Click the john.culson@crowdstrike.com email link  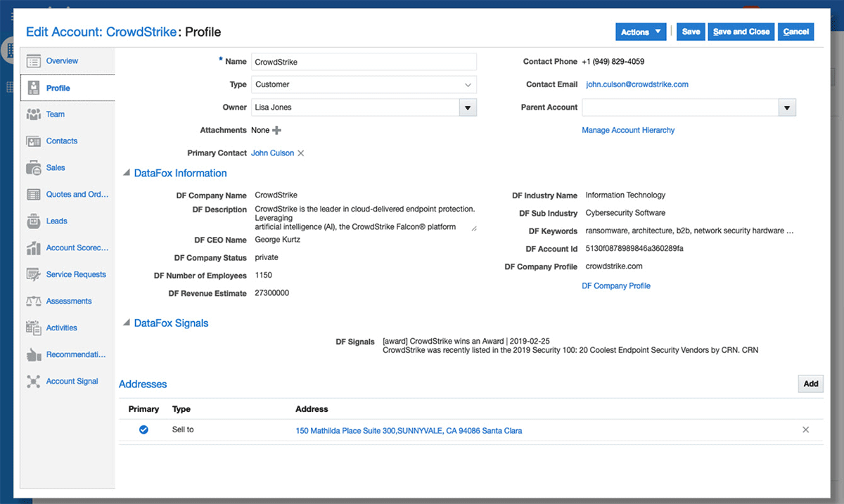click(637, 84)
